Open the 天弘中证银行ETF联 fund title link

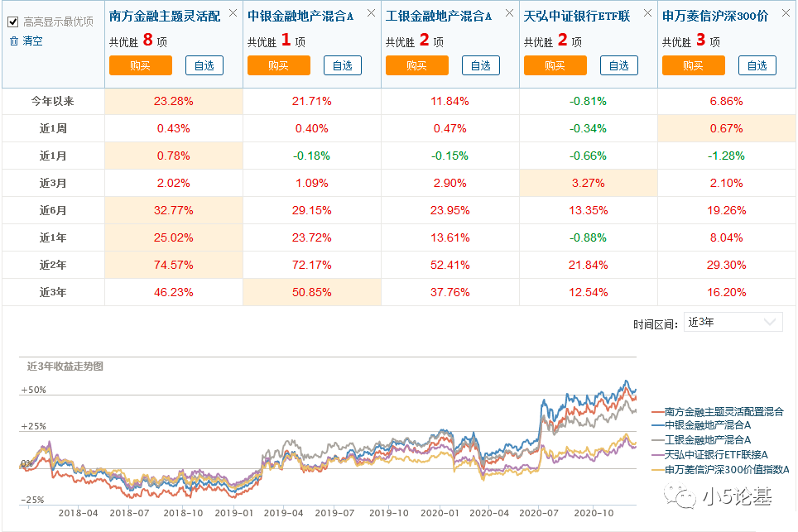(579, 15)
